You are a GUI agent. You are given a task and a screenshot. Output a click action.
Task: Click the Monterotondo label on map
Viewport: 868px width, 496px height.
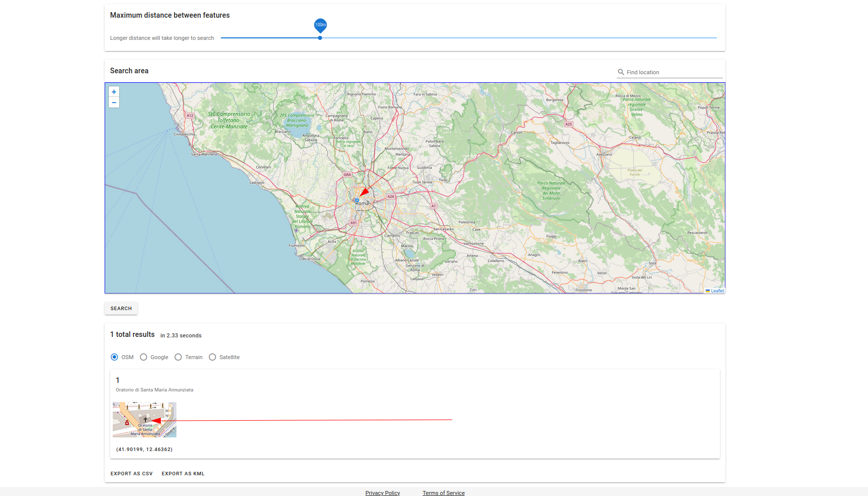pos(397,149)
